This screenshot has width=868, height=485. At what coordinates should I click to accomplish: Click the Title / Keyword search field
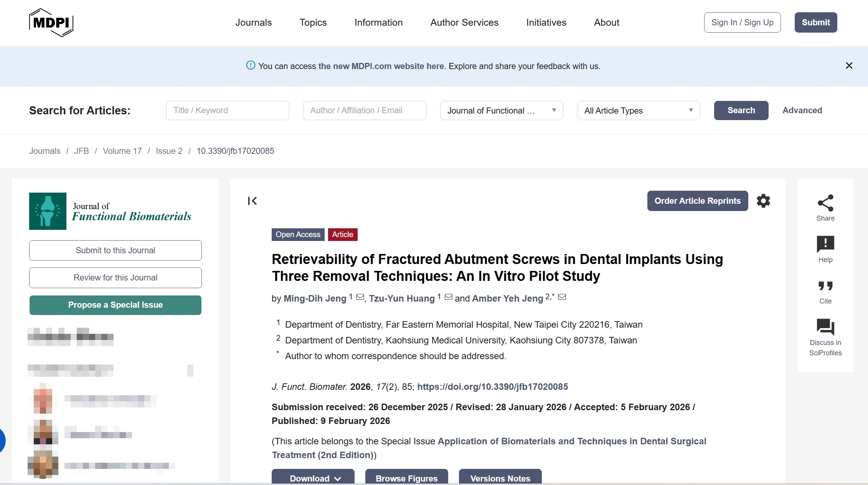coord(227,111)
